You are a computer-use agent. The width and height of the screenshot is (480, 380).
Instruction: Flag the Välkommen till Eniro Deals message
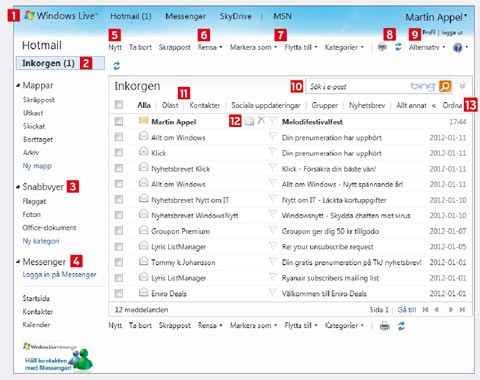click(273, 292)
